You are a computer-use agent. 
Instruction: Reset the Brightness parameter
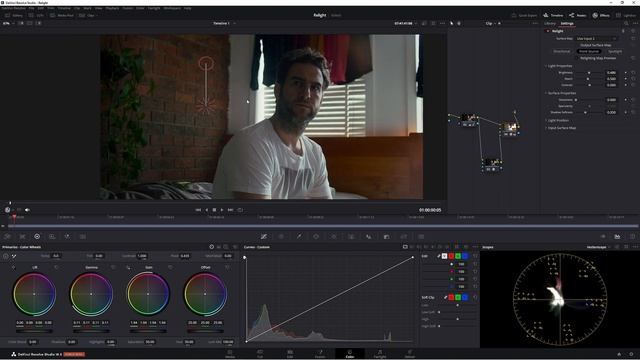pos(633,73)
